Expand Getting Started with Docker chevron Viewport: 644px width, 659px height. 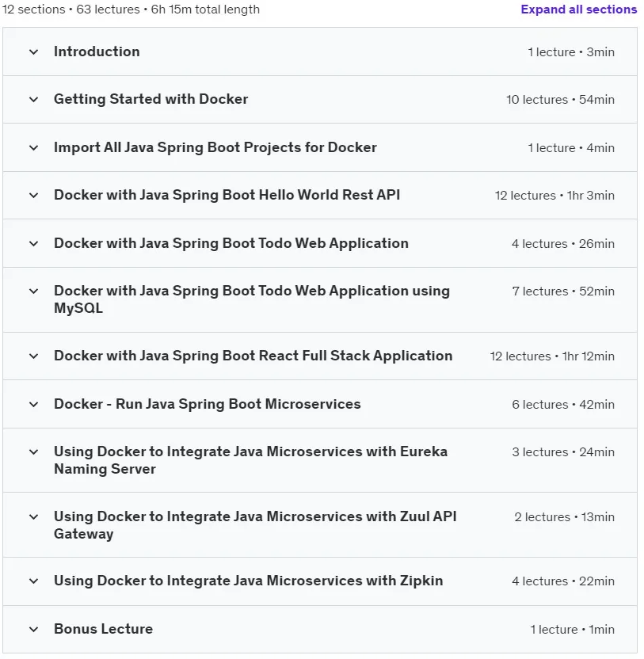point(33,100)
